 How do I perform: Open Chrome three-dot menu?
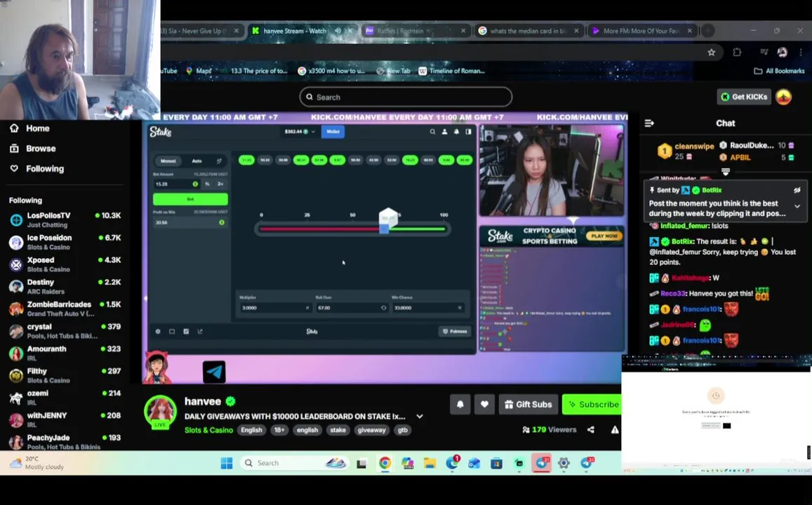tap(801, 53)
